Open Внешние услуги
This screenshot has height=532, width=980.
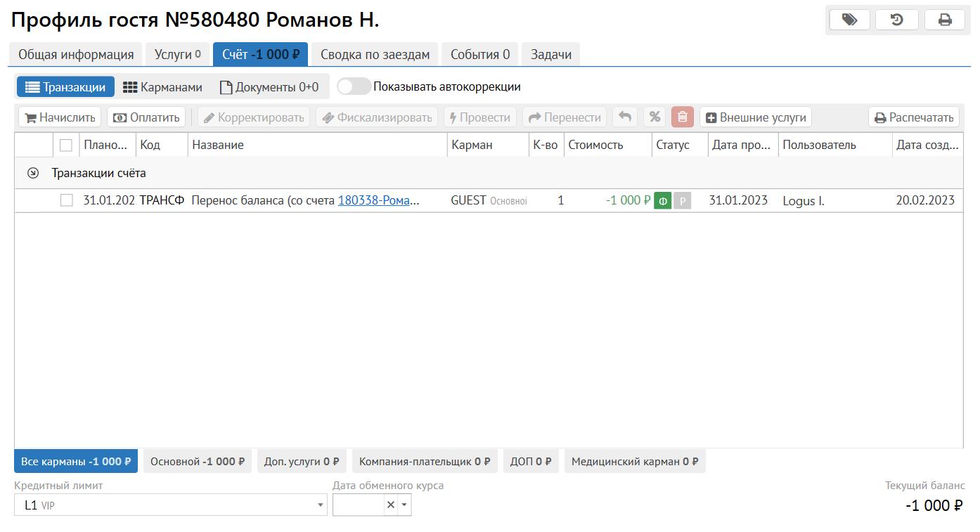(756, 117)
